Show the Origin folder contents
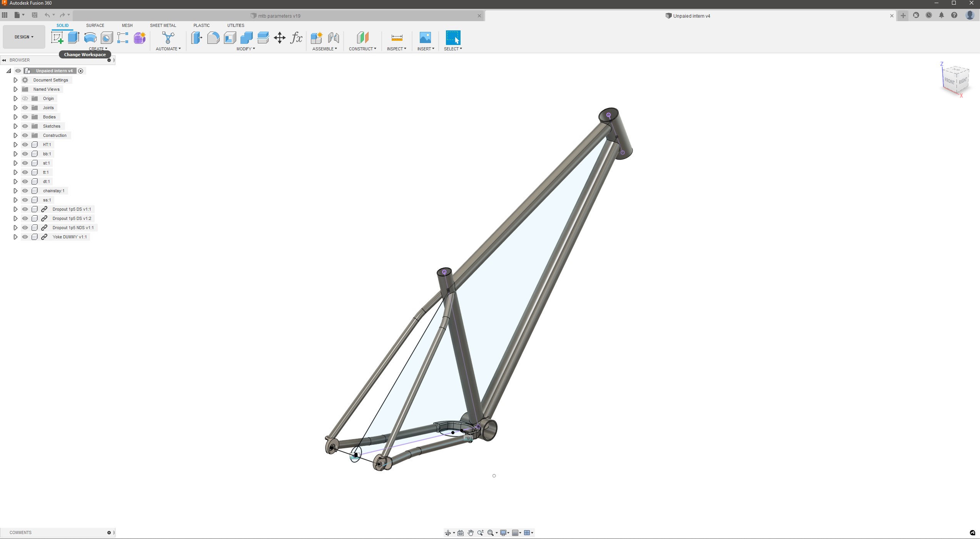Screen dimensions: 980x539 coord(16,98)
